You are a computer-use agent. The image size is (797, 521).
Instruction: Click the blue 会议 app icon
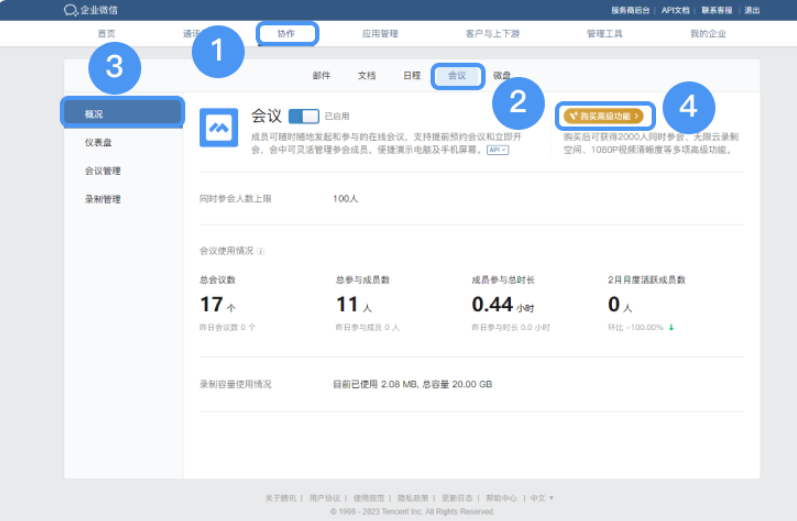click(x=218, y=128)
